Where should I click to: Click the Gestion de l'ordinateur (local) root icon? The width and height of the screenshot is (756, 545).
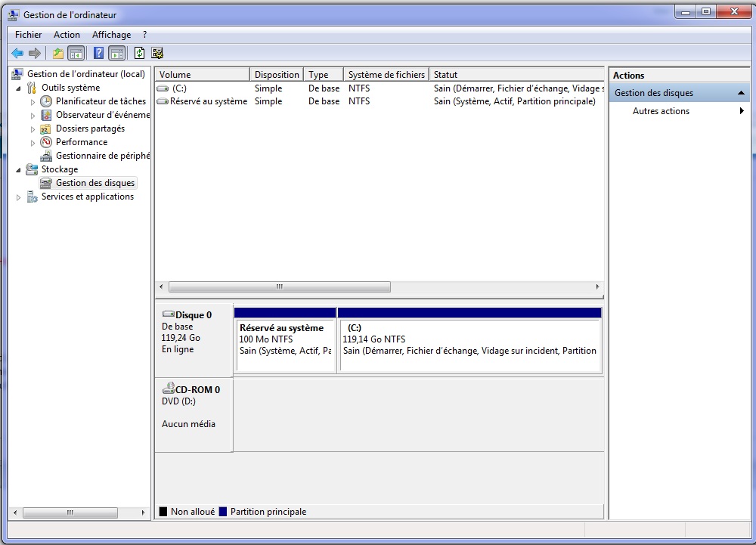17,74
